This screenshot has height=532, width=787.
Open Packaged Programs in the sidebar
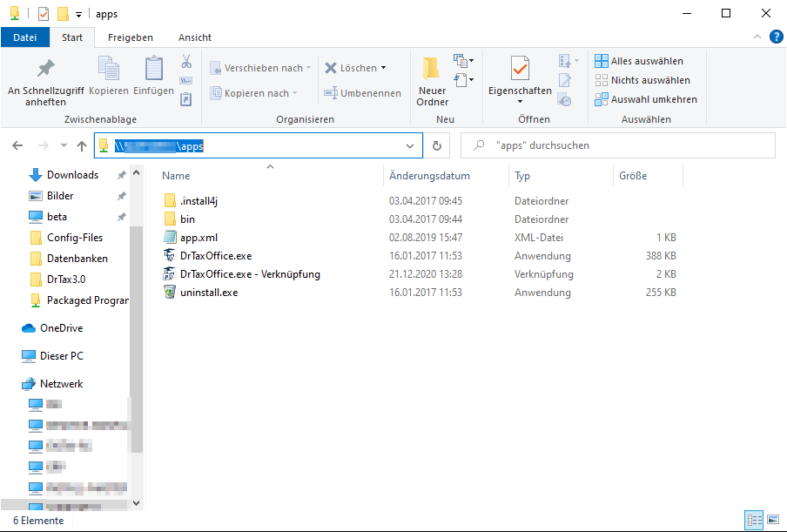point(87,300)
